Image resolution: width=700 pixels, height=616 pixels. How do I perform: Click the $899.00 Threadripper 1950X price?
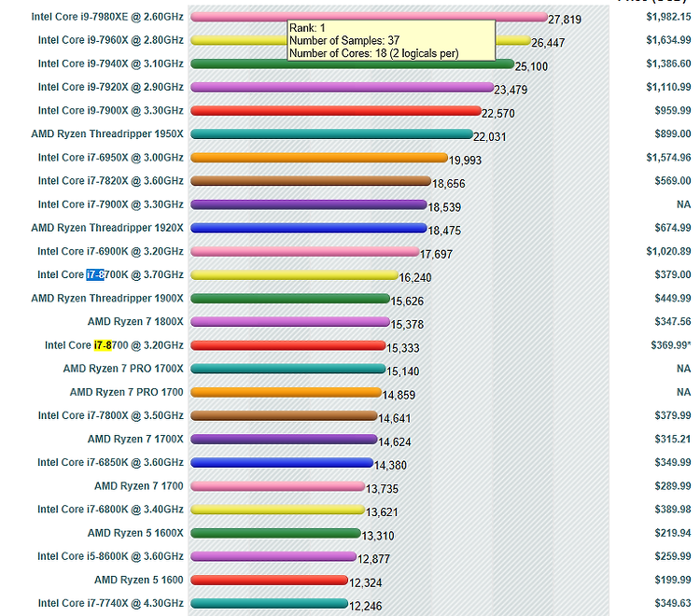[673, 133]
